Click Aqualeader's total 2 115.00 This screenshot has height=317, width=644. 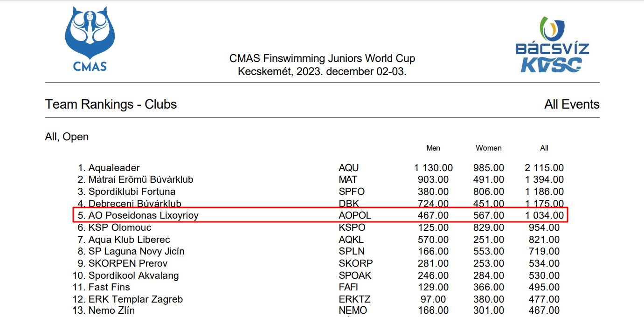[544, 168]
